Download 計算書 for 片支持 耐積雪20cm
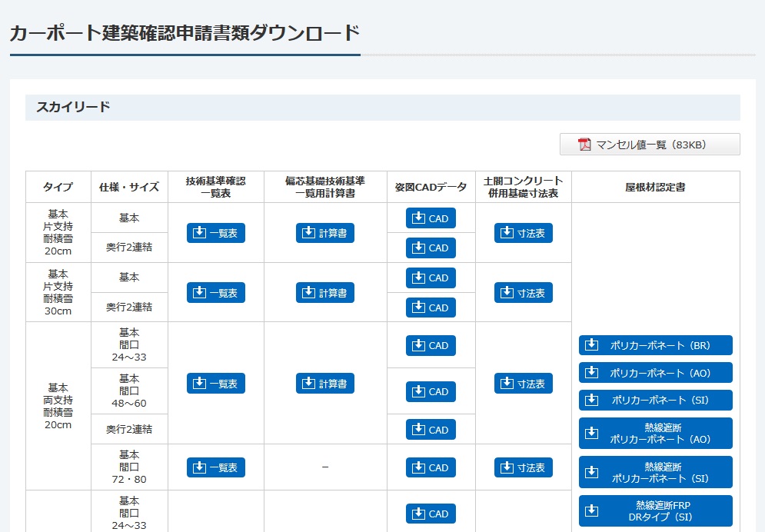Screen dimensions: 765x532 [x=325, y=233]
